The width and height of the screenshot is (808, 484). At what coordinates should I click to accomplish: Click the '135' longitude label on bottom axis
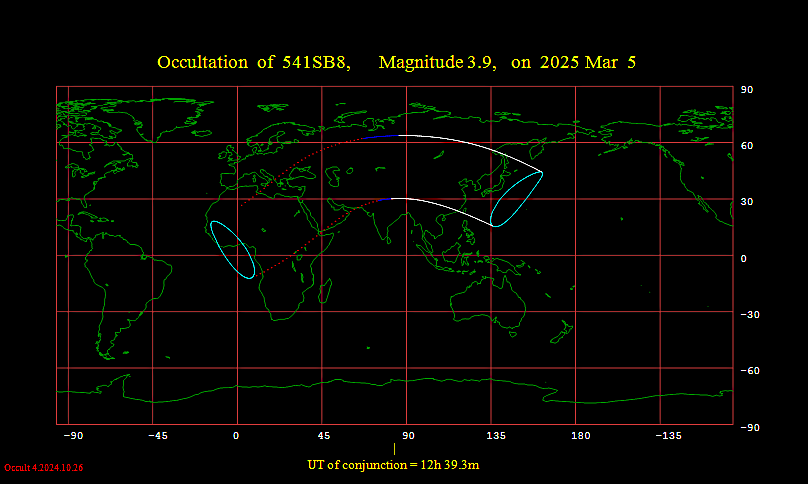(496, 436)
